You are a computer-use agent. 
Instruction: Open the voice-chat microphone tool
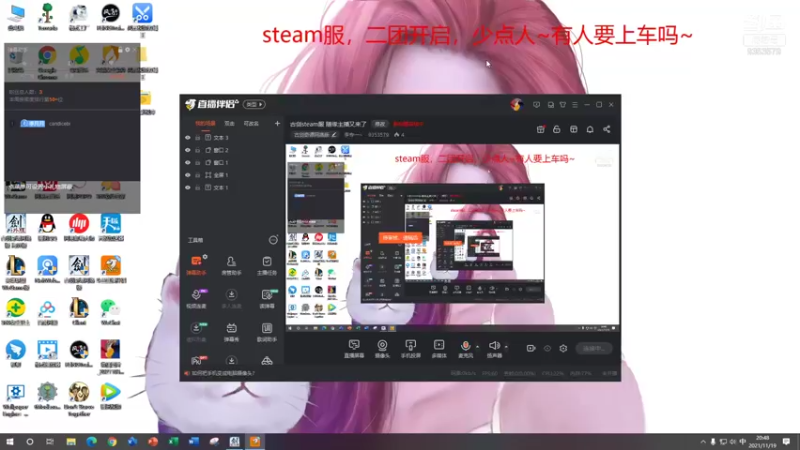pyautogui.click(x=196, y=299)
